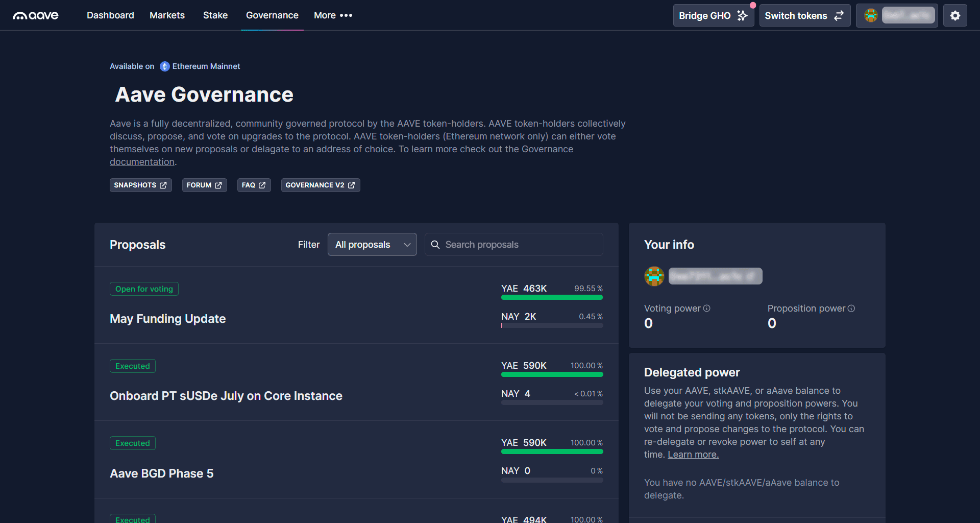Go to Markets tab
The image size is (980, 523).
(x=167, y=15)
